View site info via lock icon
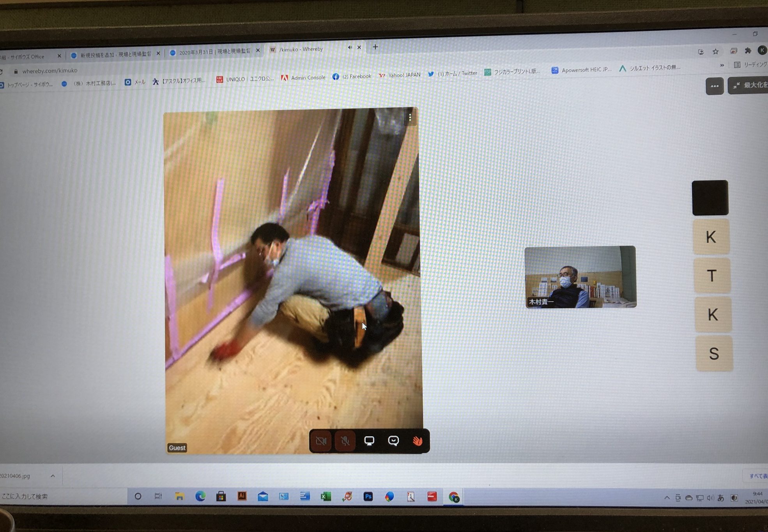Viewport: 768px width, 532px height. point(16,71)
